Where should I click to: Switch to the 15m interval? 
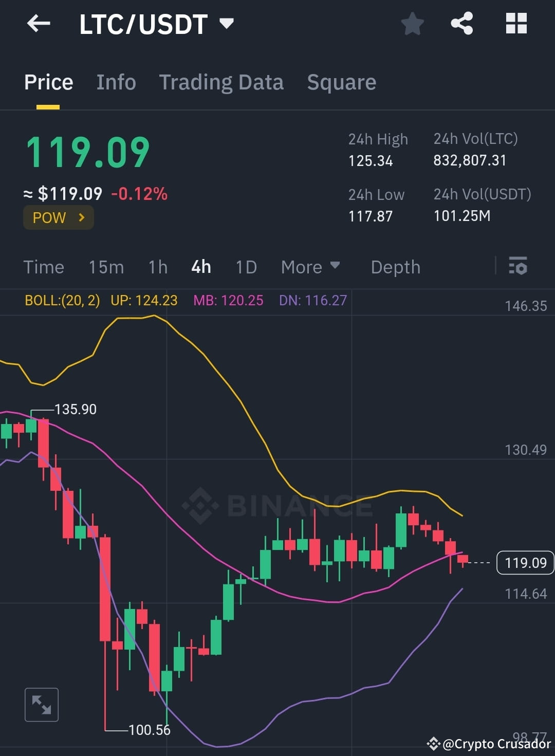coord(106,267)
